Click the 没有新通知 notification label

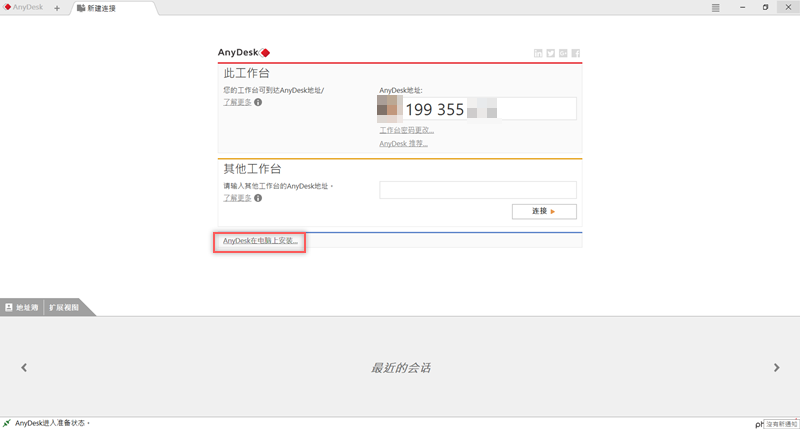[781, 424]
